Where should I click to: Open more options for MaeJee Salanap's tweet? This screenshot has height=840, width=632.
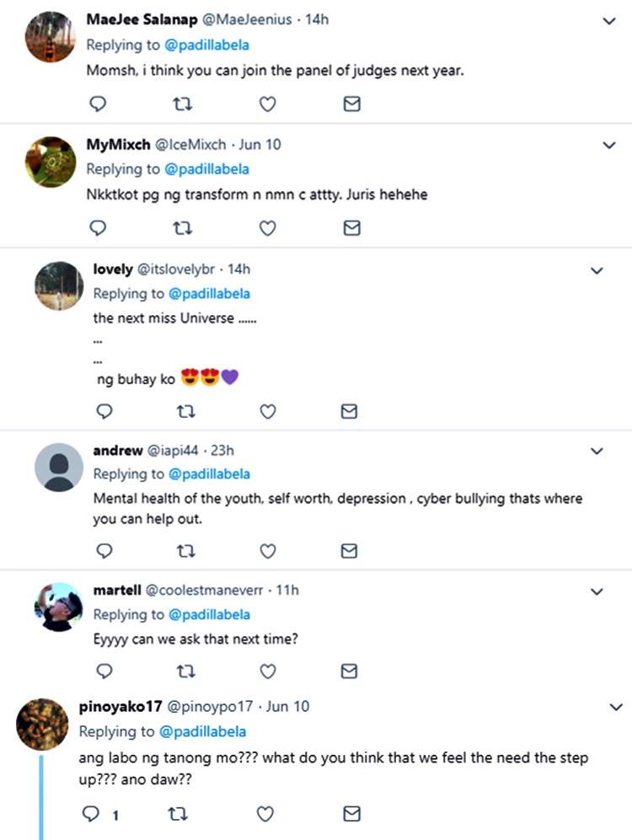tap(609, 22)
